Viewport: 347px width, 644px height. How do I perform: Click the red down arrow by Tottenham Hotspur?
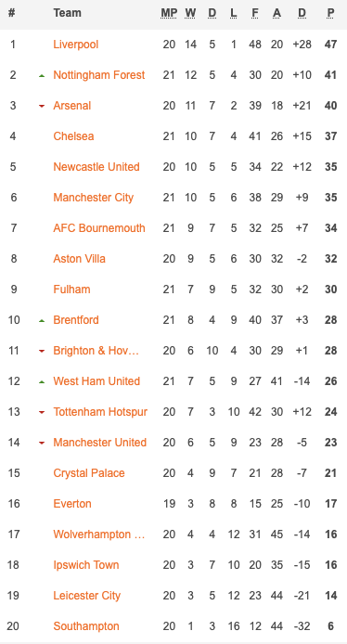click(x=42, y=412)
